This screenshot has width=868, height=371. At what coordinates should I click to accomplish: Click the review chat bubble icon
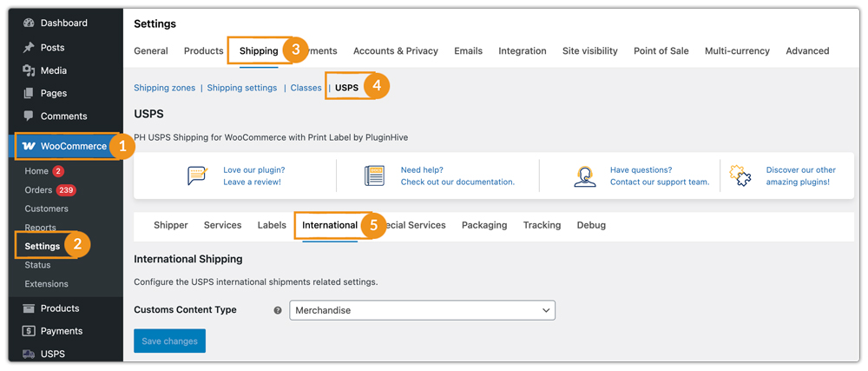click(x=198, y=176)
